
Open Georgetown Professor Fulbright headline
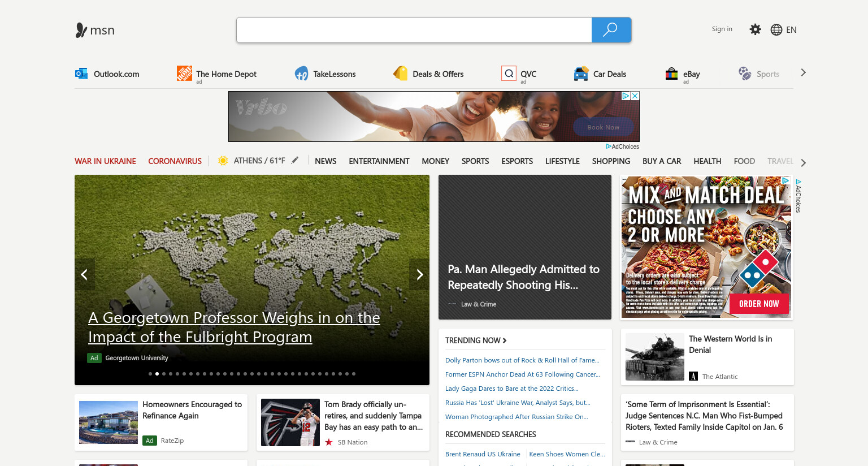pos(234,327)
